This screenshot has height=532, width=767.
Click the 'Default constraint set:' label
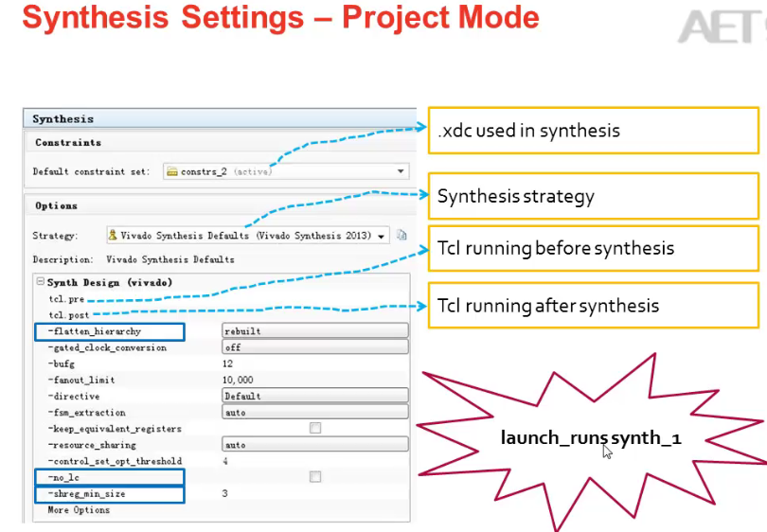pyautogui.click(x=91, y=171)
